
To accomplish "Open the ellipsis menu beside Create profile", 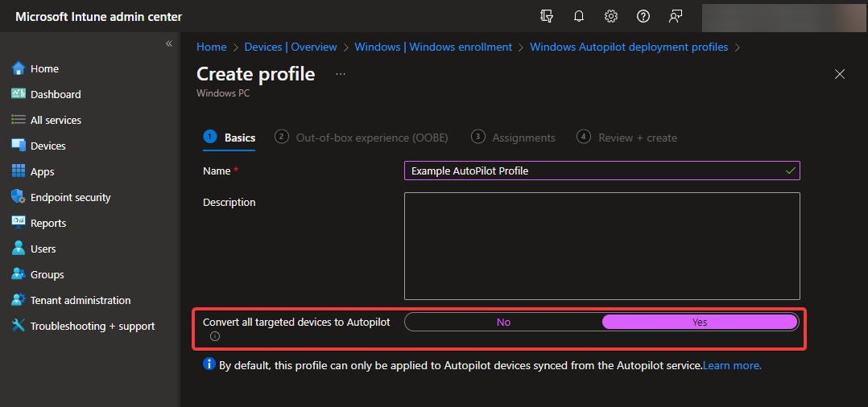I will point(341,73).
